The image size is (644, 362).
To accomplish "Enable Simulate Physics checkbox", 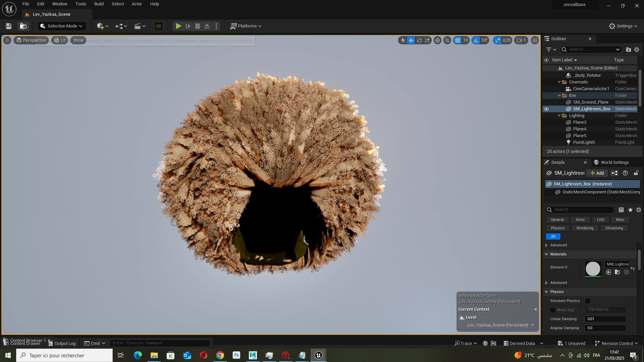I will pyautogui.click(x=588, y=301).
